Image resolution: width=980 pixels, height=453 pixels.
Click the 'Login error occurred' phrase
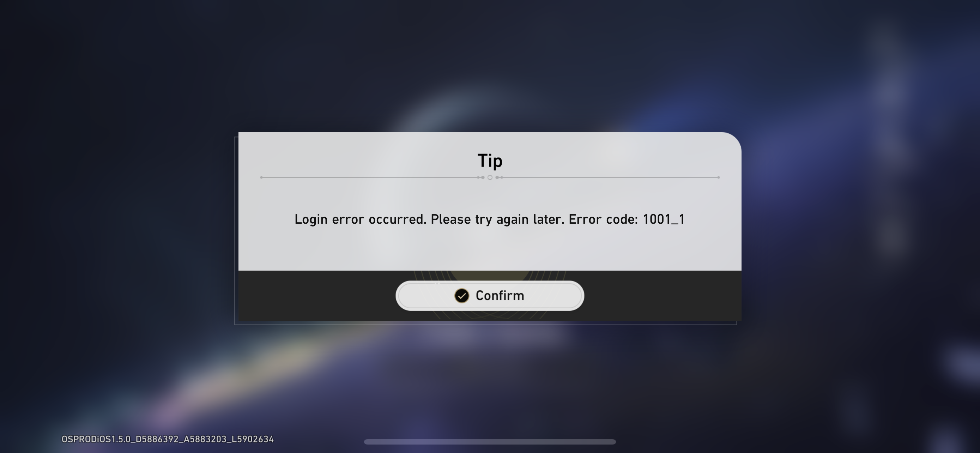click(x=360, y=219)
